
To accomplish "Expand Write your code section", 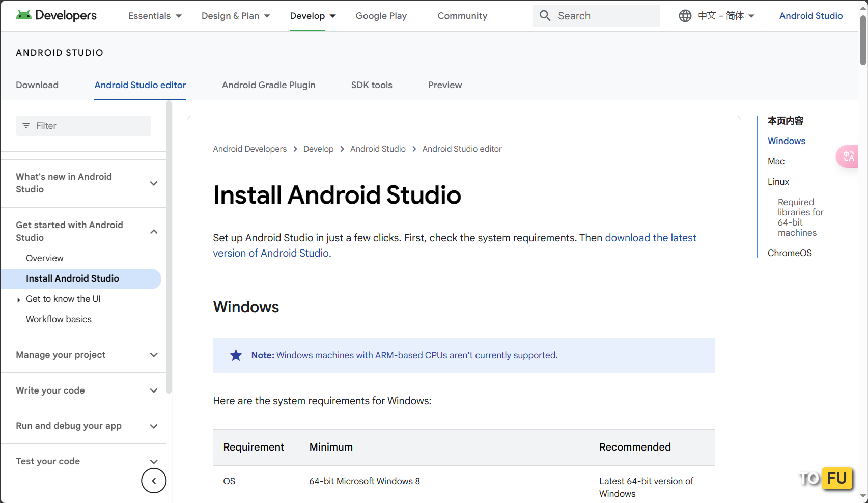I will 154,390.
